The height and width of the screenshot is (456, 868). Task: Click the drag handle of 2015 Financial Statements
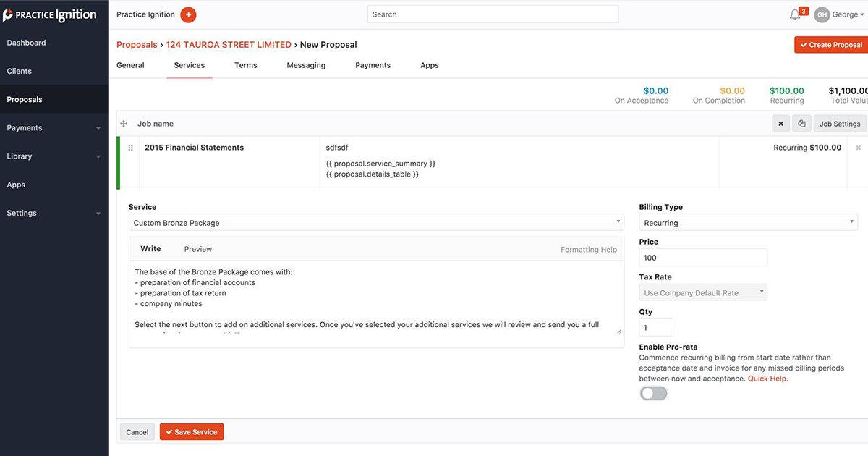(x=131, y=148)
